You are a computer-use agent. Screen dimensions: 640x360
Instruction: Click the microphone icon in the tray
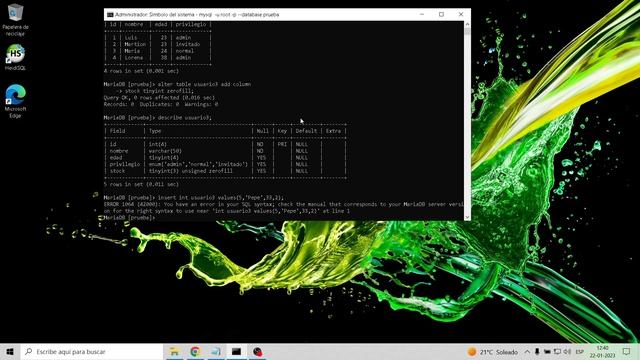coord(537,352)
